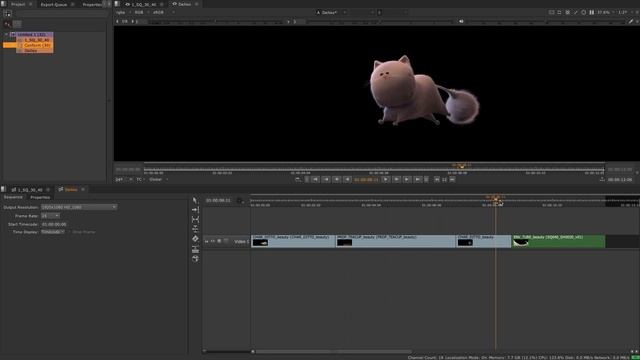Viewport: 640px width, 360px height.
Task: Click the orange playhead on viewer scrub bar
Action: [461, 166]
